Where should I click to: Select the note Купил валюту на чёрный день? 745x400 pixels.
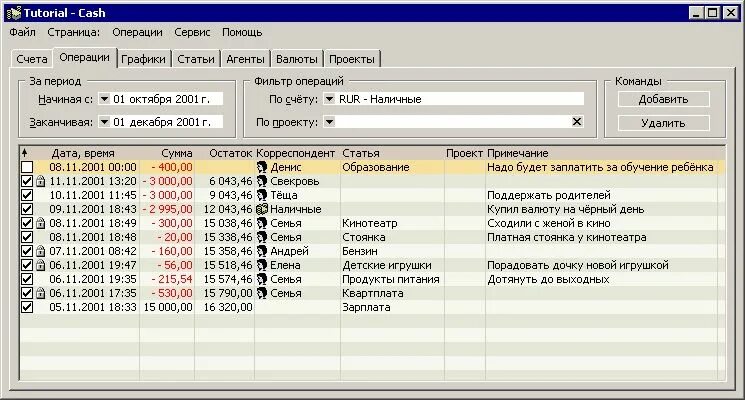[x=565, y=209]
